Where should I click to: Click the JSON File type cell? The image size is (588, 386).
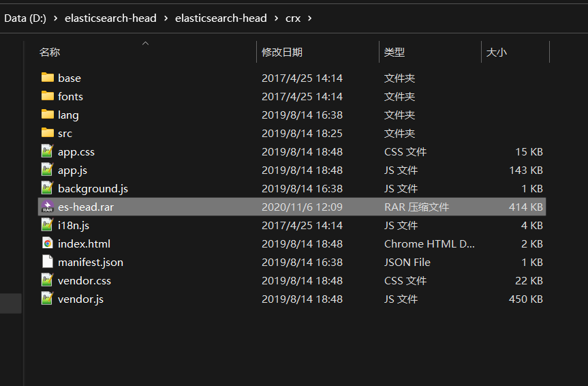[407, 262]
